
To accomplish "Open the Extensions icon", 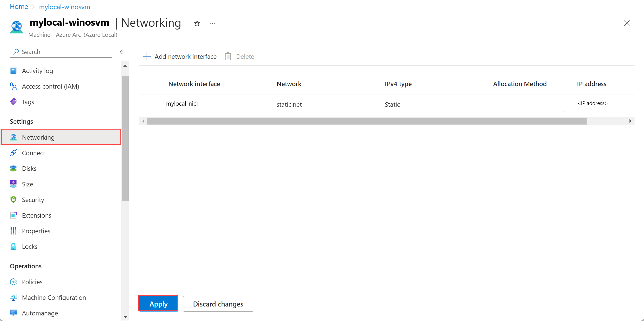I will (x=13, y=215).
